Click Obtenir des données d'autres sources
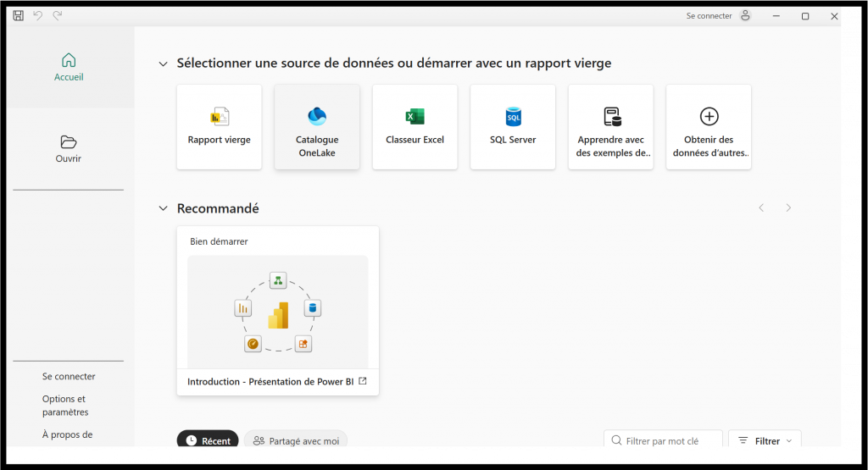868x470 pixels. pyautogui.click(x=709, y=127)
